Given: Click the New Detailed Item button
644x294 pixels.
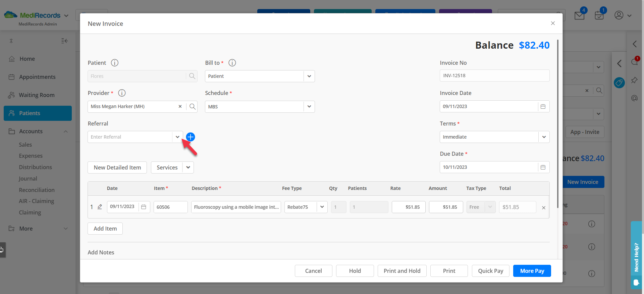Looking at the screenshot, I should coord(117,167).
